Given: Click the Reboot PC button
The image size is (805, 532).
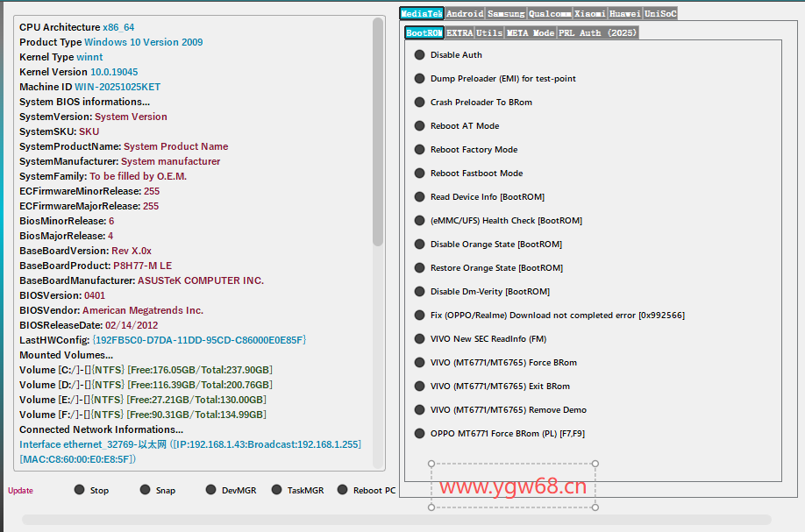Looking at the screenshot, I should tap(366, 490).
